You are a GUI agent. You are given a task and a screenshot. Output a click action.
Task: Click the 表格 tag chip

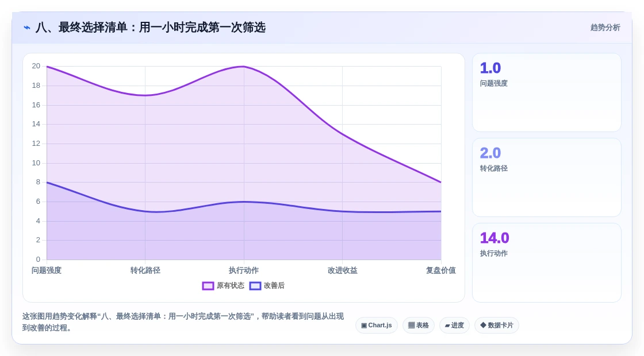click(418, 325)
